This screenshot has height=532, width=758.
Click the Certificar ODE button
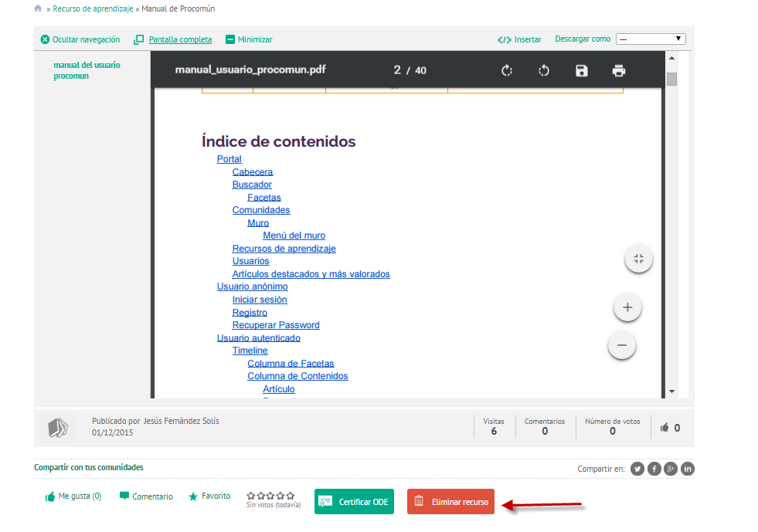click(x=354, y=501)
